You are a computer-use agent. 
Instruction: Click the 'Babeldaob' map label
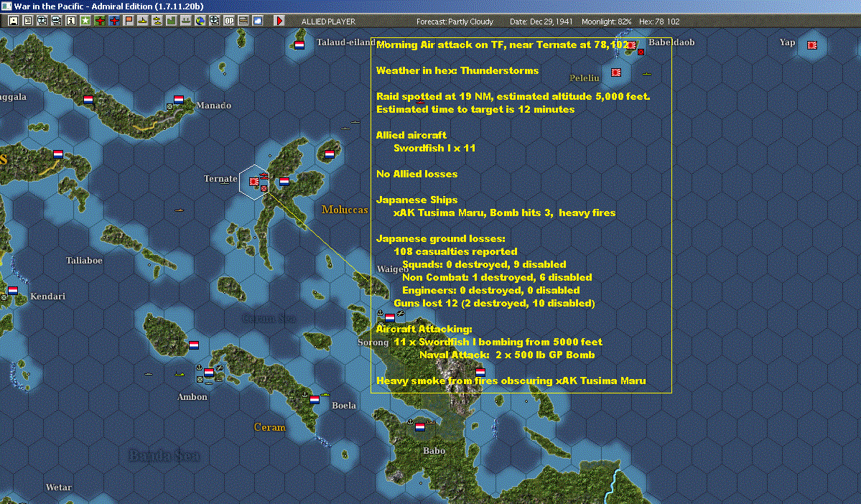671,42
